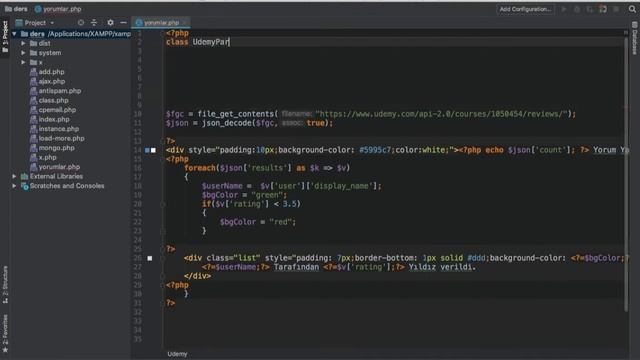Click the red-marked toolbar icon beside Search
Screen dimensions: 640x360
pos(603,9)
